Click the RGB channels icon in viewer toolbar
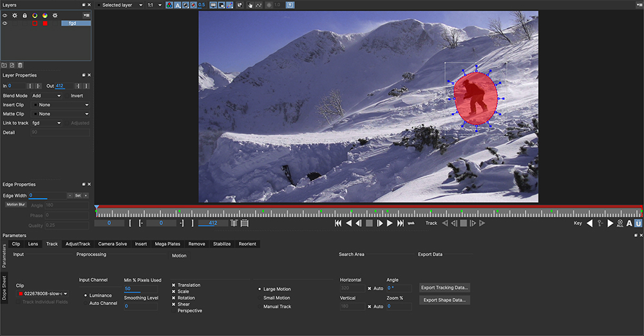This screenshot has width=644, height=336. tap(169, 5)
